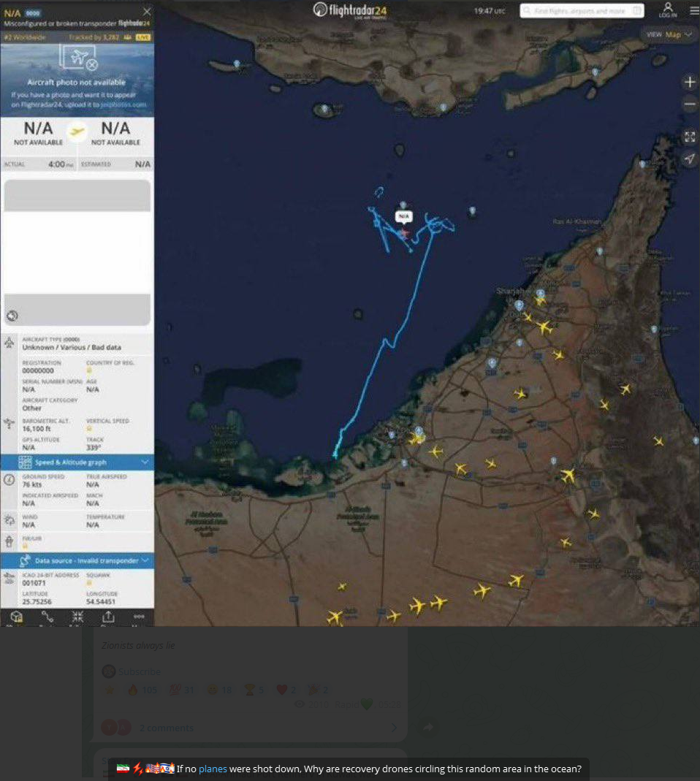This screenshot has width=700, height=781.
Task: Click longitude value 54.54451
Action: (101, 602)
